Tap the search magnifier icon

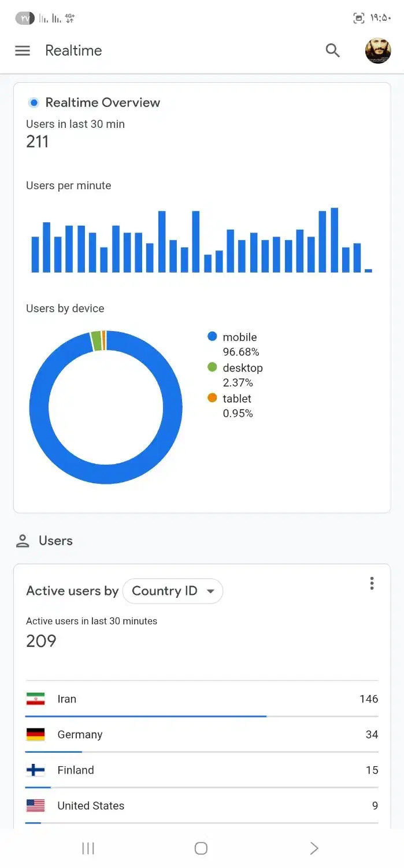(x=332, y=50)
